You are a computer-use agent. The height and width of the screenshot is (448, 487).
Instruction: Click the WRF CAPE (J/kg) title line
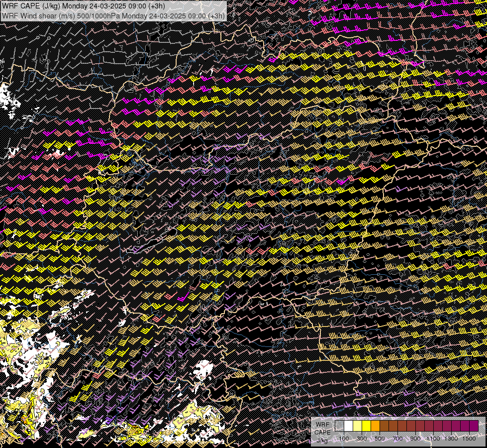point(83,6)
